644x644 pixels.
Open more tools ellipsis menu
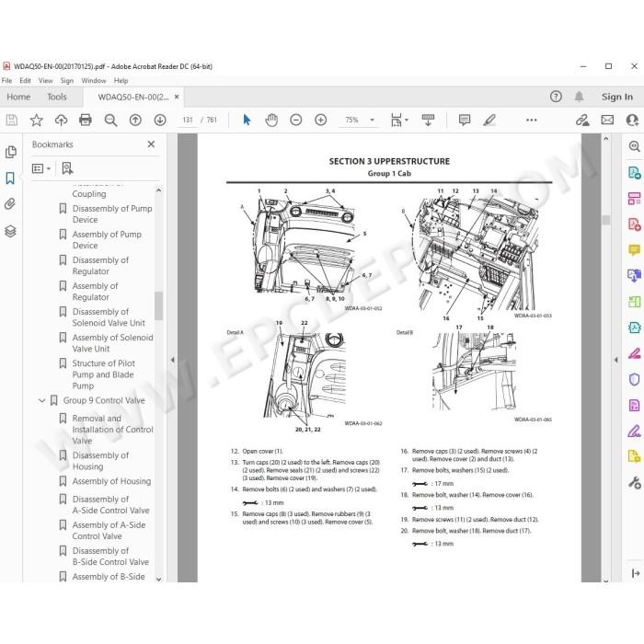[x=532, y=120]
